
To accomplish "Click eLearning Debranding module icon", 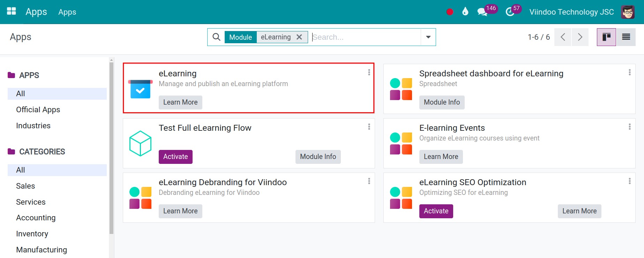I will 140,198.
